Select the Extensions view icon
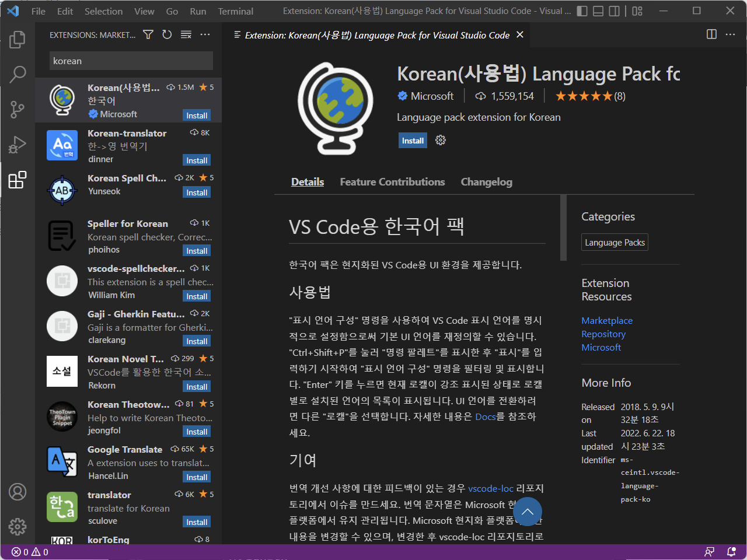The image size is (747, 560). (18, 180)
